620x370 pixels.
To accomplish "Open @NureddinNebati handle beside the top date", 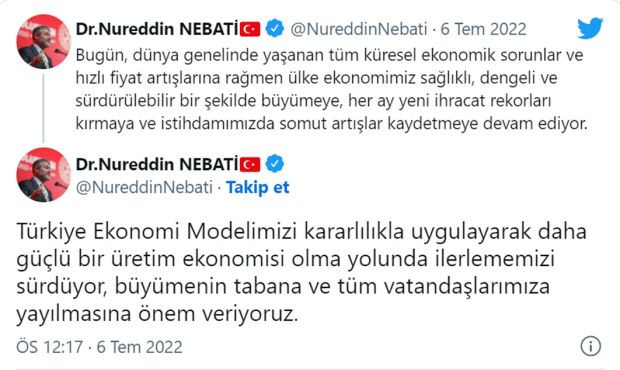I will [359, 29].
